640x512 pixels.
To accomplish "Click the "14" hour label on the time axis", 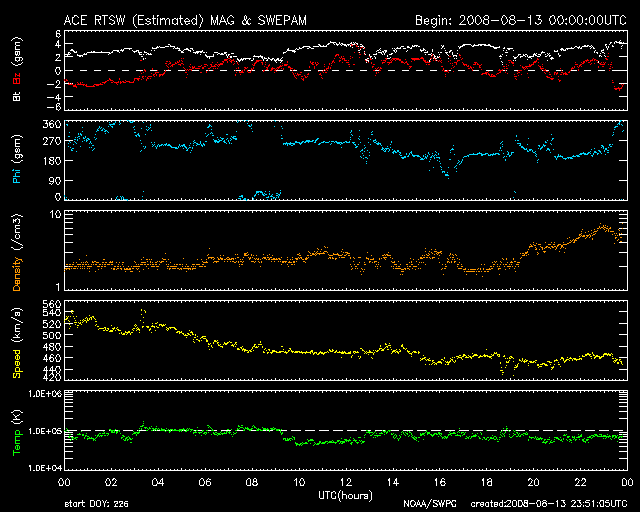I will click(393, 483).
